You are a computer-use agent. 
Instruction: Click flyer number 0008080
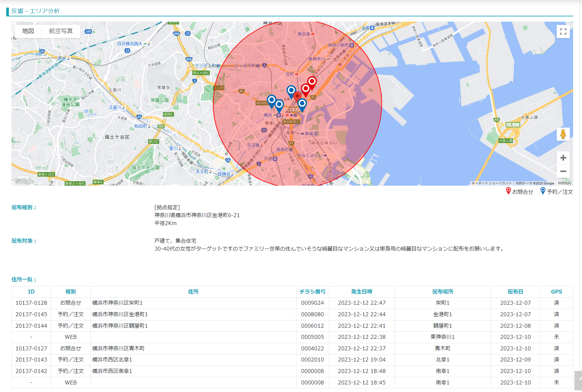(x=313, y=315)
